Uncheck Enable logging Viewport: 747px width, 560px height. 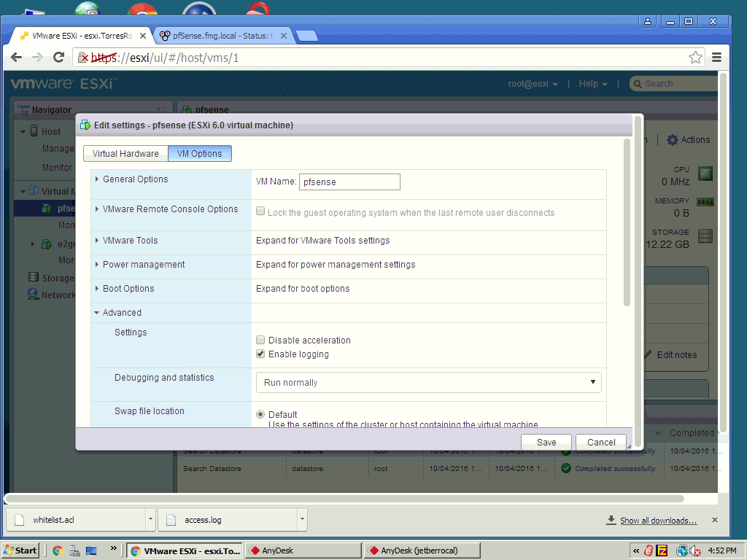260,354
